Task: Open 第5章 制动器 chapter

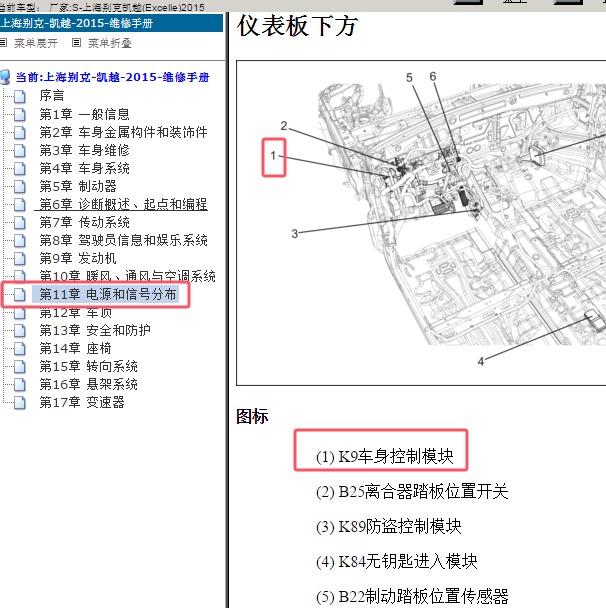Action: [x=78, y=186]
